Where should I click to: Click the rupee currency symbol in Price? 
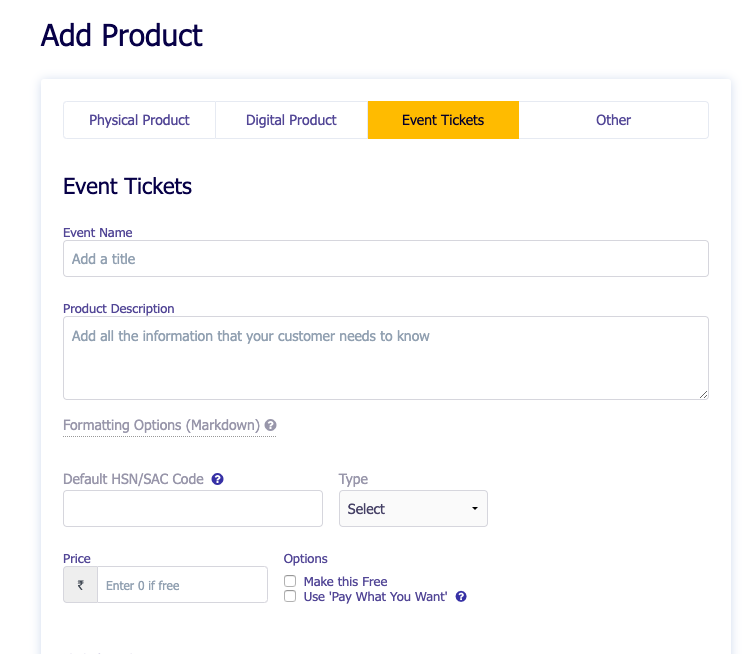tap(81, 585)
